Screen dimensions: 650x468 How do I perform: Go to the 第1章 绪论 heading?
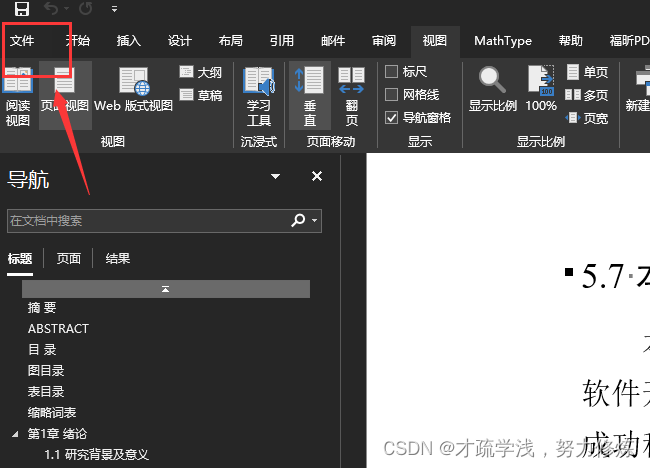click(57, 434)
